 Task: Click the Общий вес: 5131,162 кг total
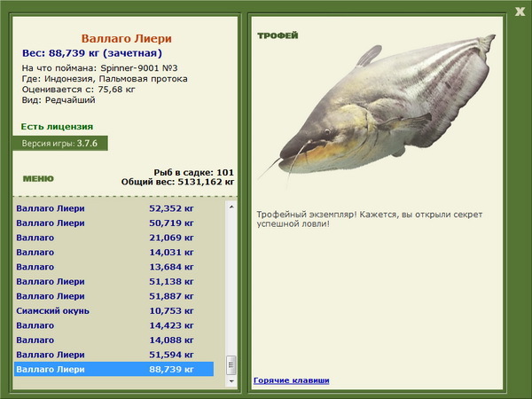pyautogui.click(x=177, y=182)
